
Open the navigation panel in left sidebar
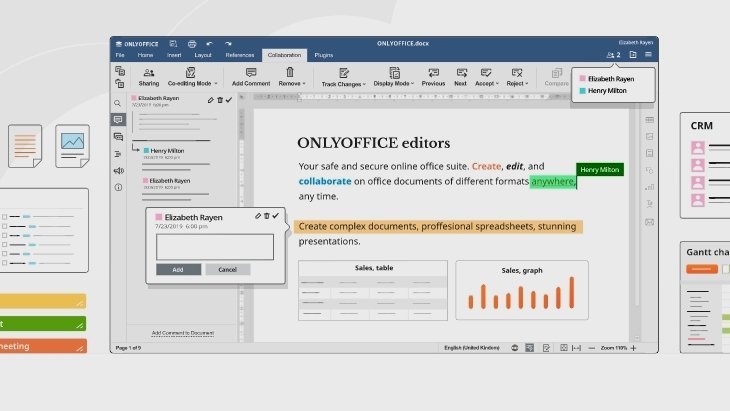click(x=118, y=154)
